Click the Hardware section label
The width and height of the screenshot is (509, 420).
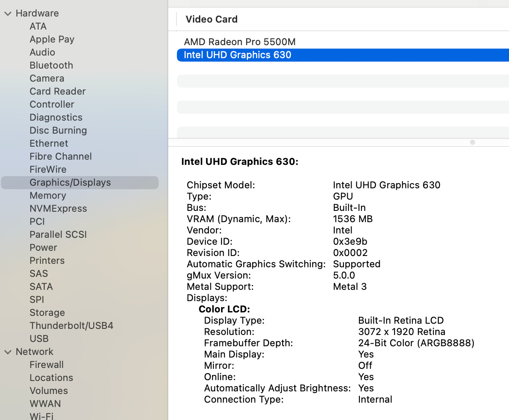click(x=37, y=13)
